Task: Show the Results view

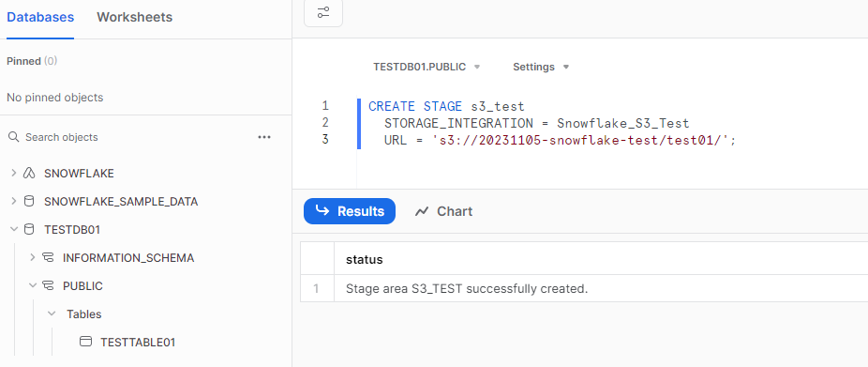Action: (x=350, y=211)
